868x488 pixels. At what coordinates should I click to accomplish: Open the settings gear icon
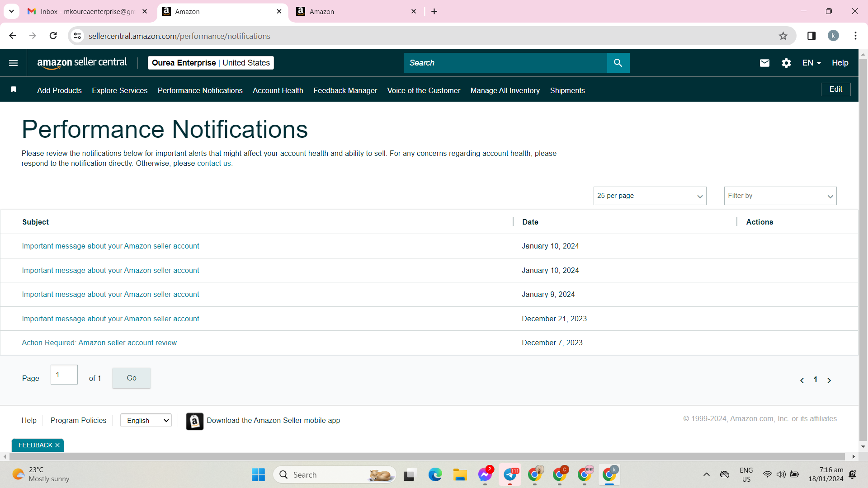[x=786, y=63]
